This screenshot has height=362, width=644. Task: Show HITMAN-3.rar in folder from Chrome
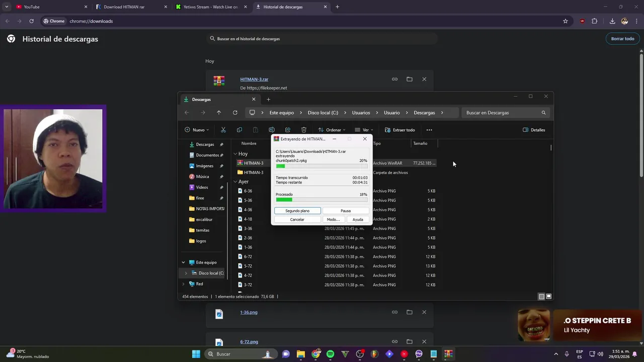point(410,79)
